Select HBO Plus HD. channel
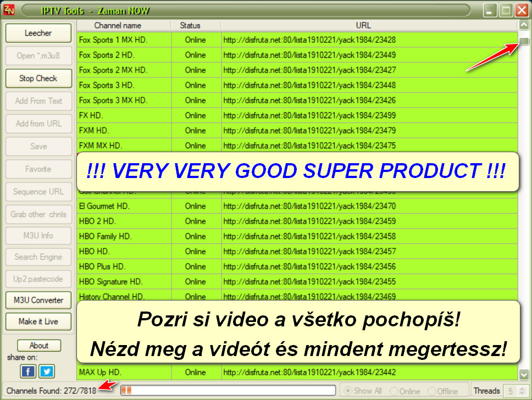Viewport: 532px width, 400px height. [297, 266]
